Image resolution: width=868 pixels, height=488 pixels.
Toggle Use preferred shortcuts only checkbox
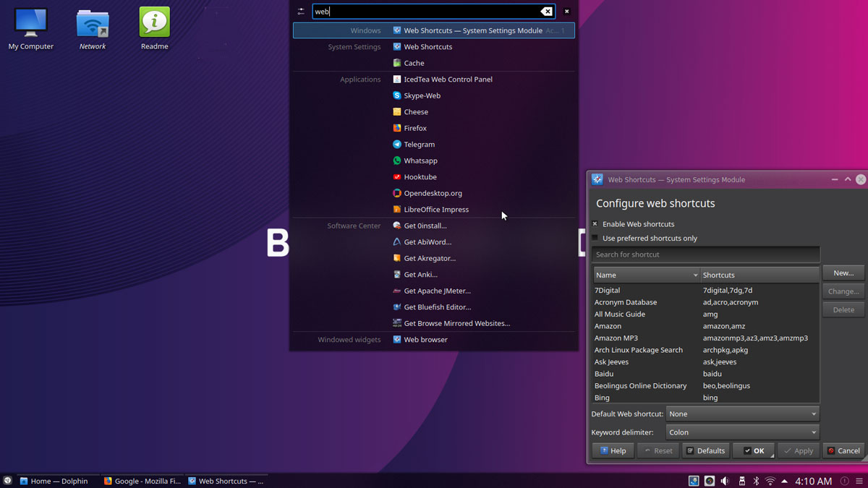click(x=595, y=238)
